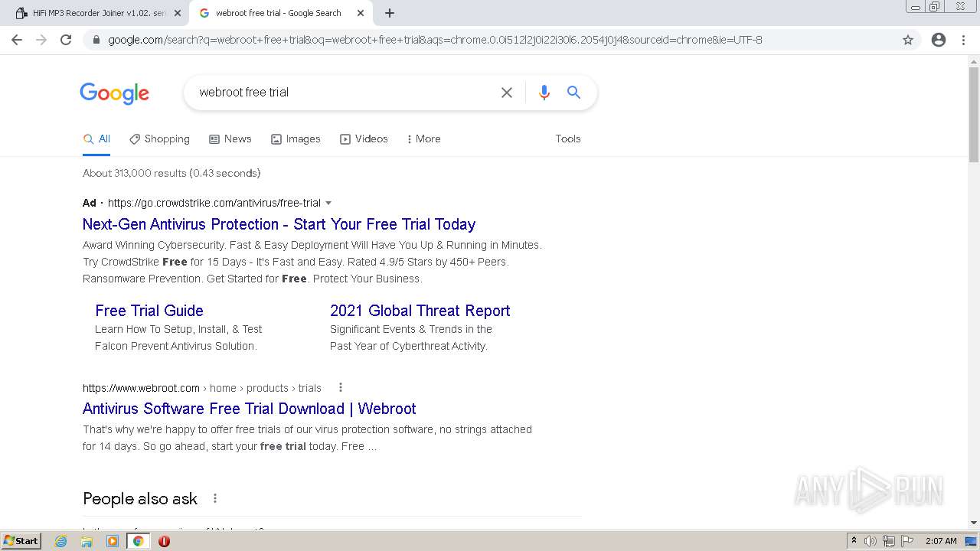This screenshot has height=551, width=980.
Task: Open the media player taskbar icon
Action: click(113, 541)
